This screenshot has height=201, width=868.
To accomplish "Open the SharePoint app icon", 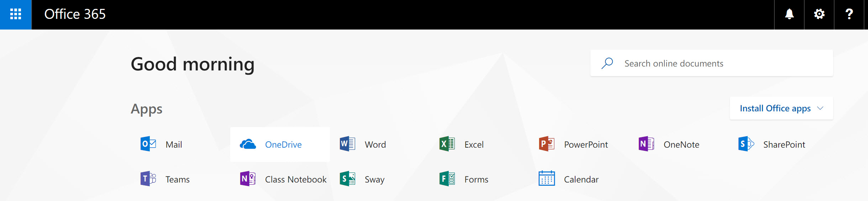I will 746,144.
